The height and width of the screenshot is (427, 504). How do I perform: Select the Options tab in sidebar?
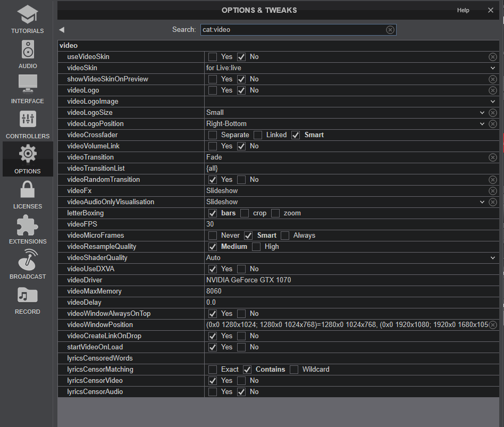[x=28, y=160]
